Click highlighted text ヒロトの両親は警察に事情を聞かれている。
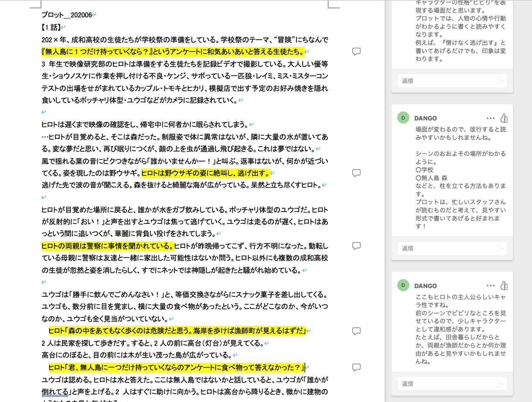Viewport: 532px width, 402px height. coord(108,246)
